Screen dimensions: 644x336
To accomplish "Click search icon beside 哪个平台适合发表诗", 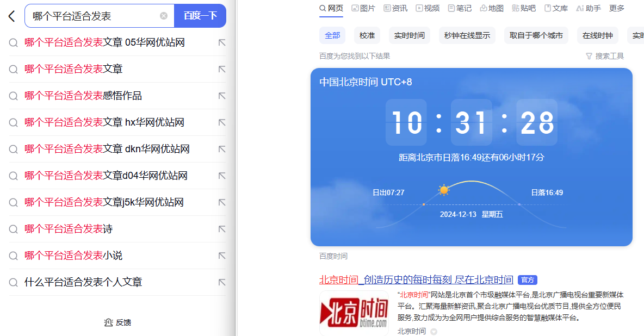I will pos(14,229).
